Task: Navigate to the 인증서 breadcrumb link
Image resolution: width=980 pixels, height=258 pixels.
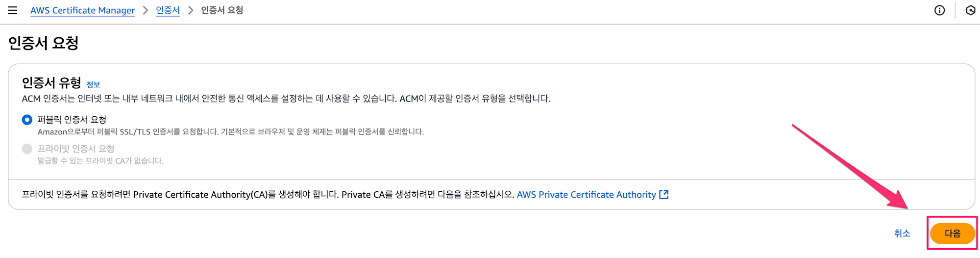Action: click(x=168, y=10)
